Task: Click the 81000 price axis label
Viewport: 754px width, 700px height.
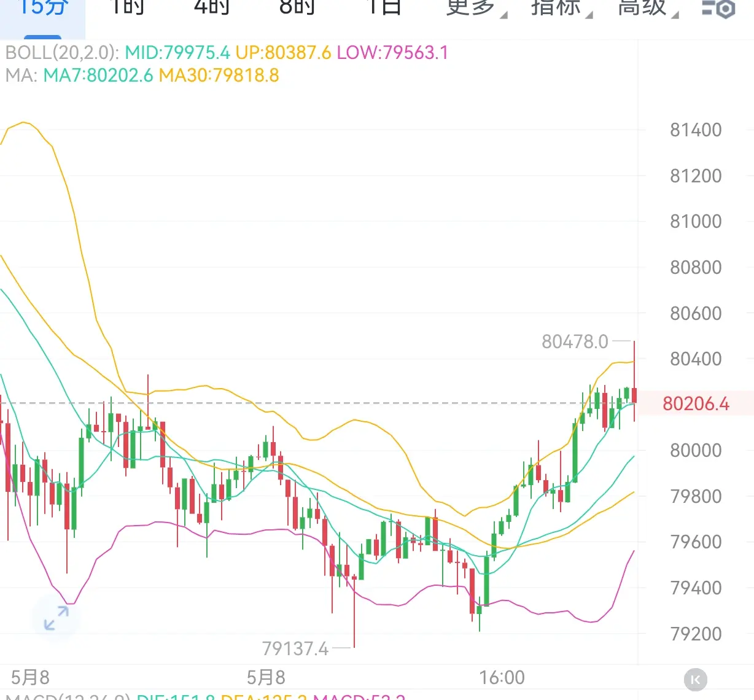Action: 696,222
